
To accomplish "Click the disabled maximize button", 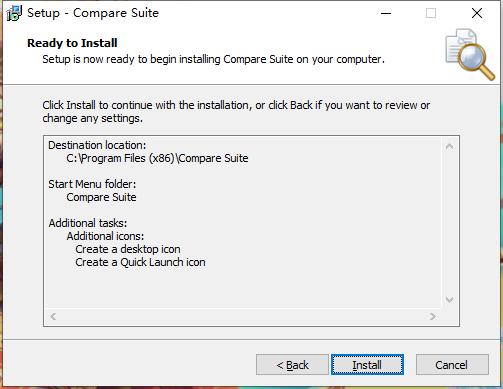I will 431,13.
